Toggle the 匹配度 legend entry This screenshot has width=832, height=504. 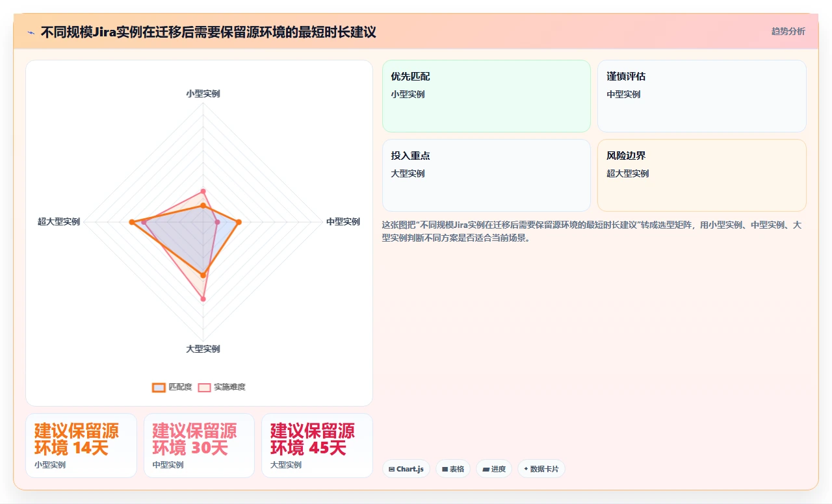172,387
